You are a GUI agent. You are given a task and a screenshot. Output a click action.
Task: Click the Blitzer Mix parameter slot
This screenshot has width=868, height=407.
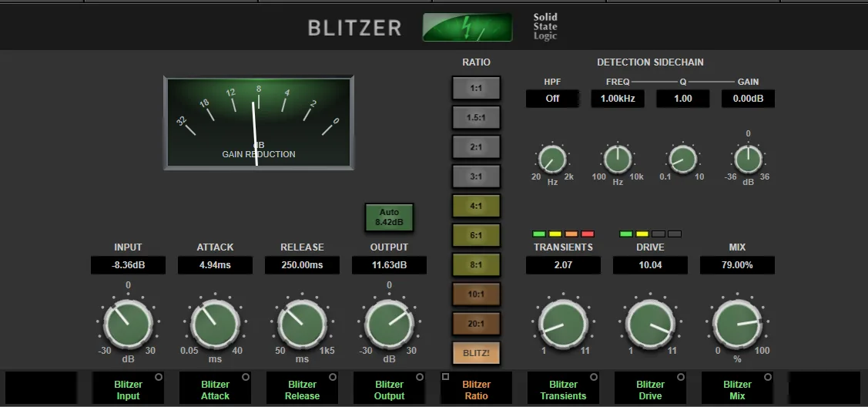click(737, 388)
